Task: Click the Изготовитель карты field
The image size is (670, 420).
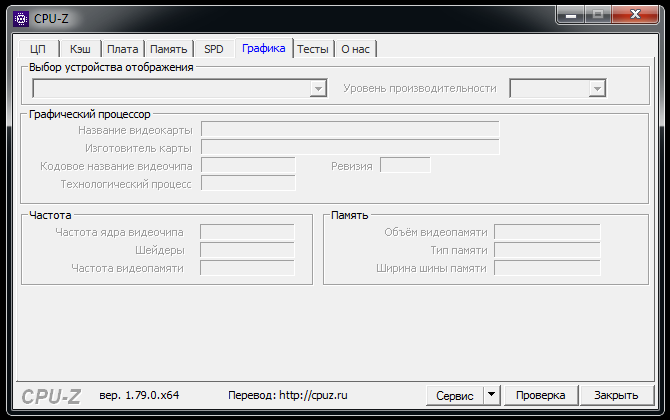Action: click(350, 147)
